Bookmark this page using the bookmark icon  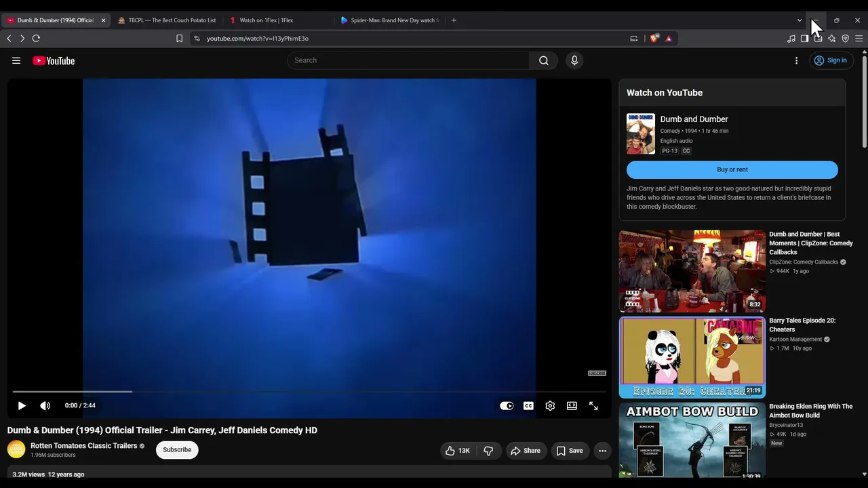coord(179,39)
